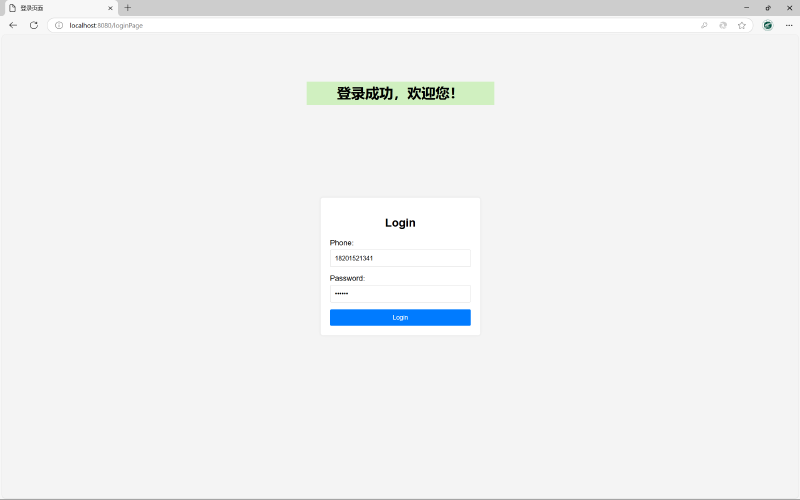
Task: Open the green browser profile icon
Action: coord(768,25)
